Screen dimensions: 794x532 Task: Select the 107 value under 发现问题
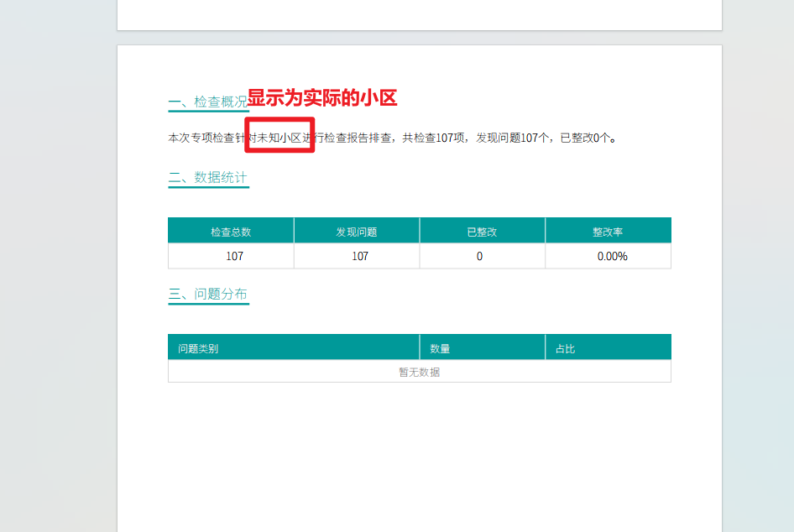[x=356, y=255]
